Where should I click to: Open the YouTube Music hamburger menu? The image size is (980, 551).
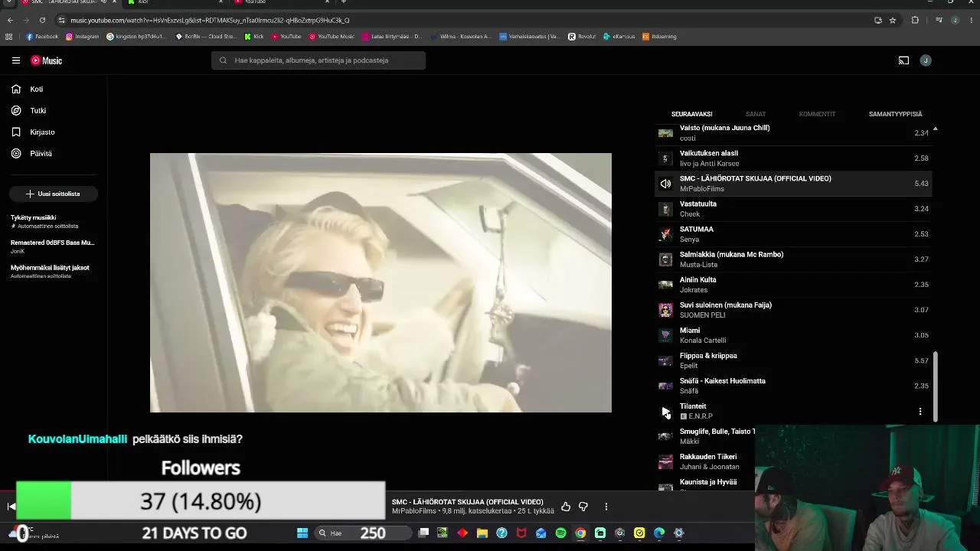[16, 60]
